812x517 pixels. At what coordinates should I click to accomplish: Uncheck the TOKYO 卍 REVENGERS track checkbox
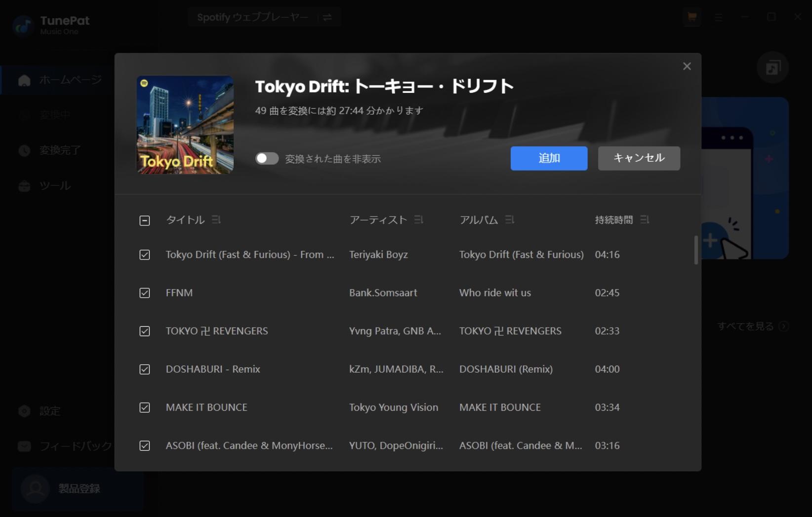tap(145, 331)
